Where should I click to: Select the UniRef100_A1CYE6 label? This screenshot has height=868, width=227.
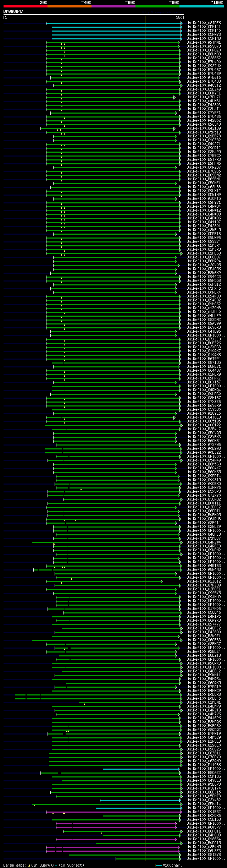pos(204,414)
